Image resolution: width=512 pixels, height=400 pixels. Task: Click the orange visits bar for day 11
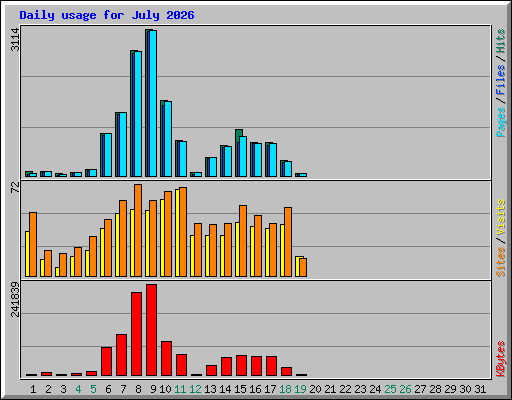183,232
